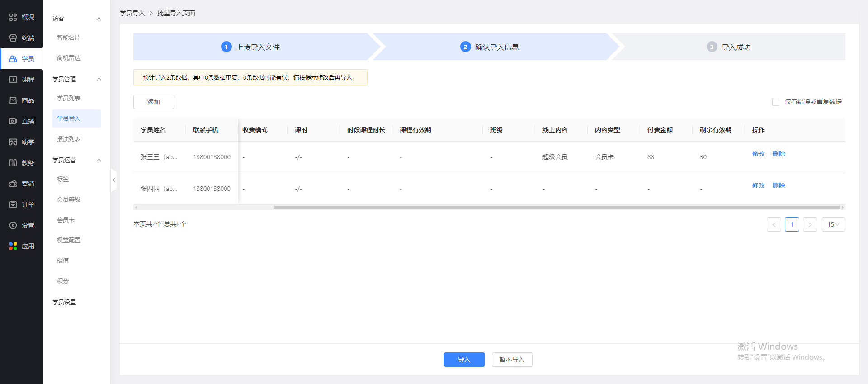Click scrollbar left arrow of table
Screen dimensions: 868x384
coord(136,208)
